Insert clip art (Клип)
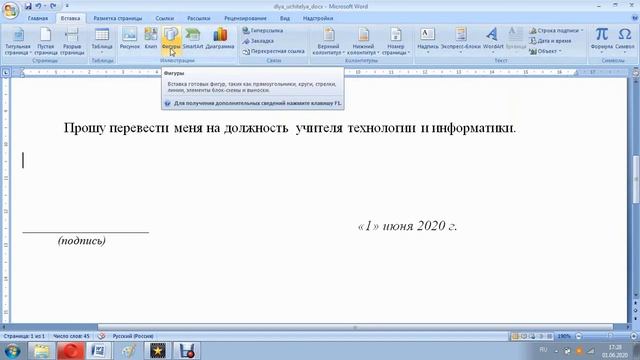 151,39
